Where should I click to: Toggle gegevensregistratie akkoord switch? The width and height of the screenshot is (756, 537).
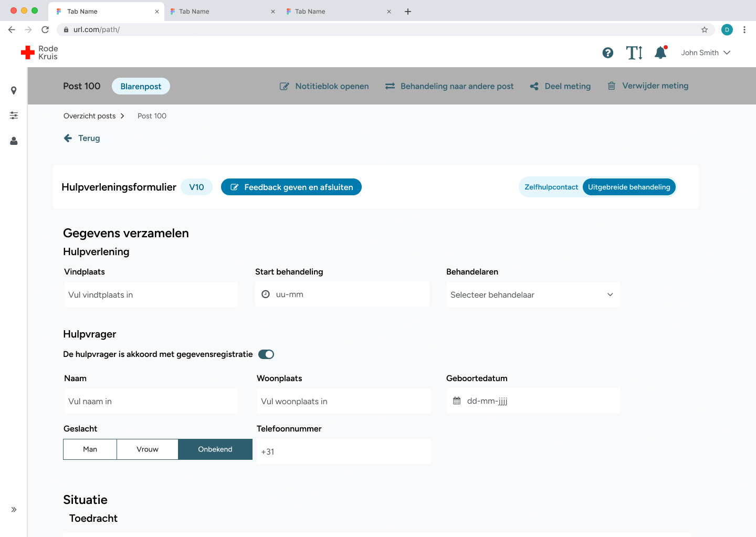click(x=266, y=354)
